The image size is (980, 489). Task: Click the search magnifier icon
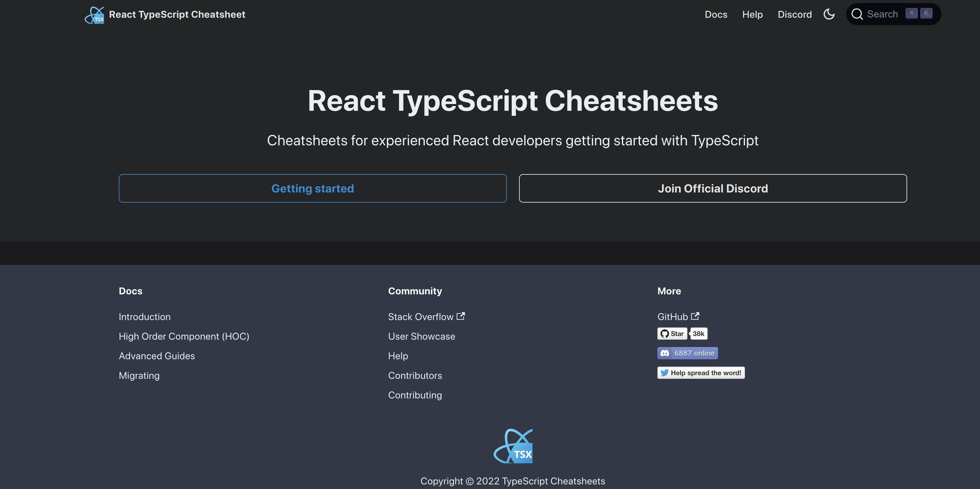pos(857,14)
